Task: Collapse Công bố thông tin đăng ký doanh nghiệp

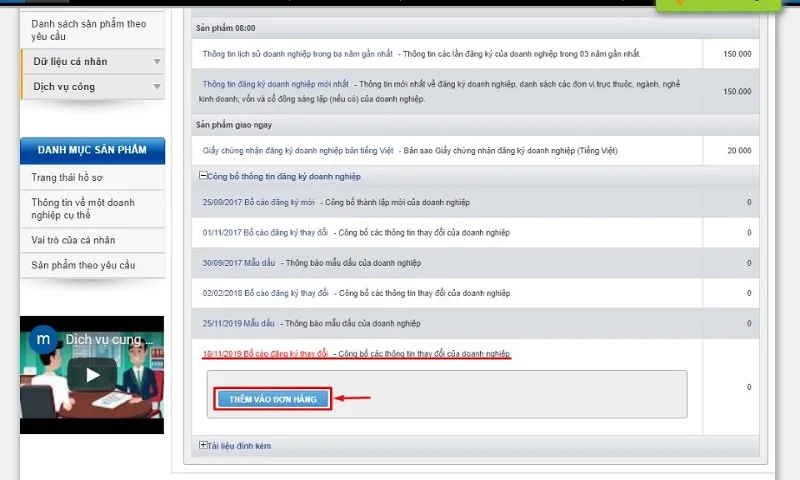Action: [x=203, y=175]
